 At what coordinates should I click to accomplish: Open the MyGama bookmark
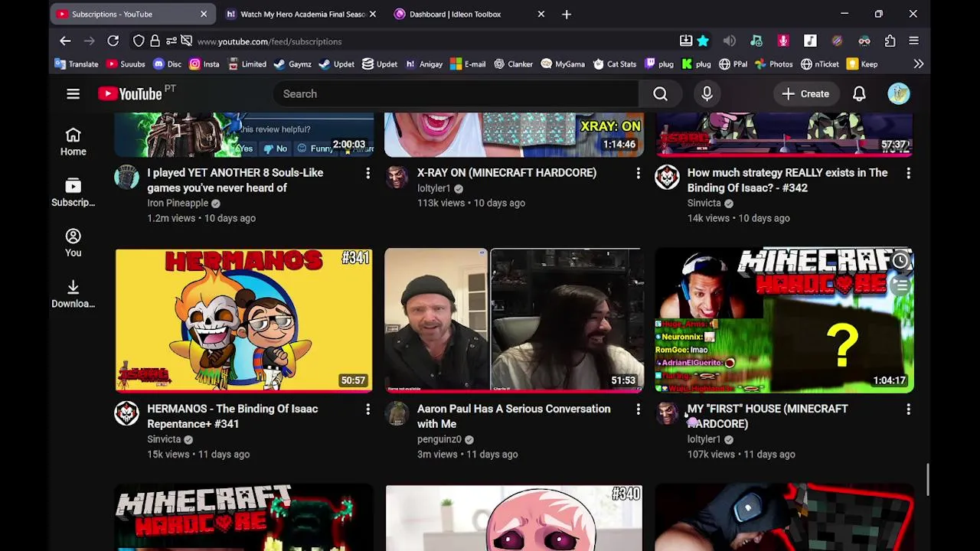click(563, 64)
